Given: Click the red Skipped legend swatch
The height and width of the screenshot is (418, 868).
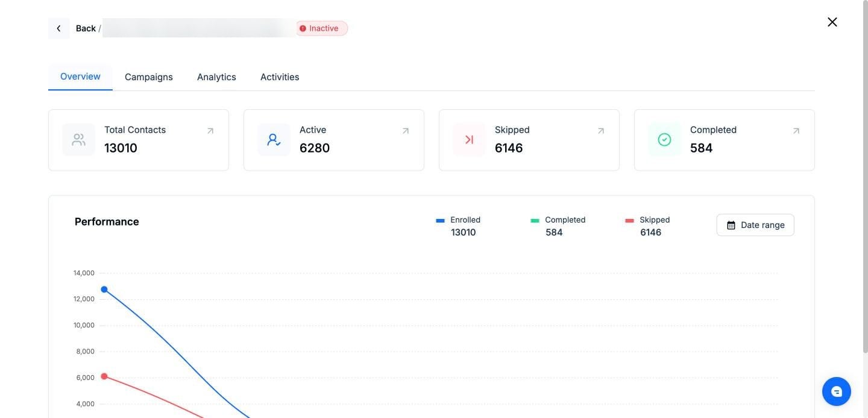Looking at the screenshot, I should (630, 221).
